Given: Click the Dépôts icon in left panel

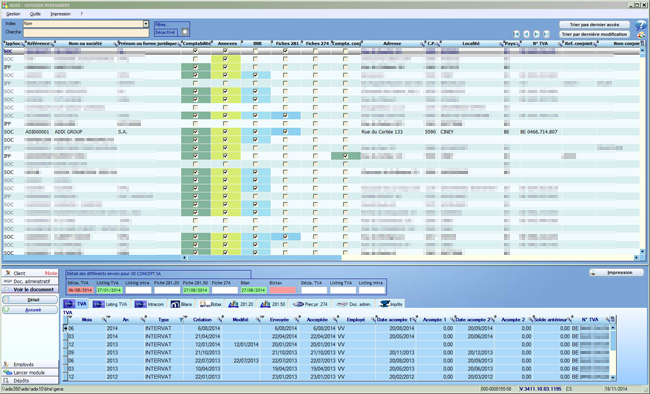Looking at the screenshot, I should point(7,380).
